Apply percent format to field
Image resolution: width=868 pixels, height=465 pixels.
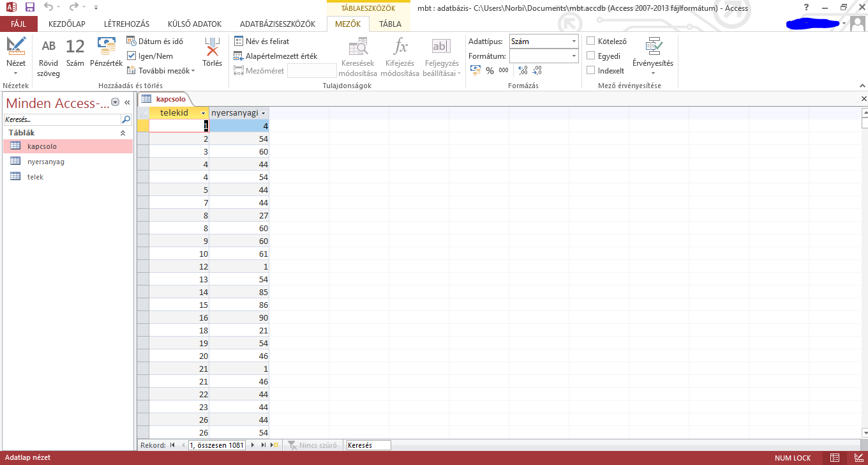click(490, 71)
